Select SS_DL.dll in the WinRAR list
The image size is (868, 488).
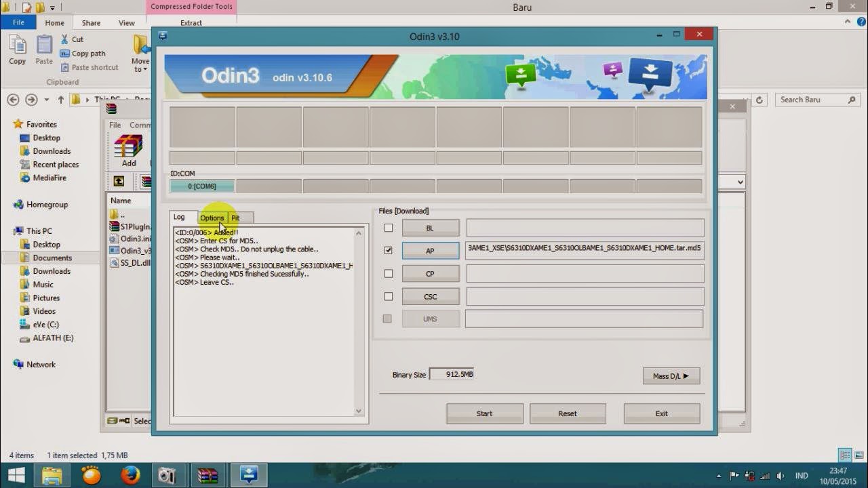coord(130,263)
